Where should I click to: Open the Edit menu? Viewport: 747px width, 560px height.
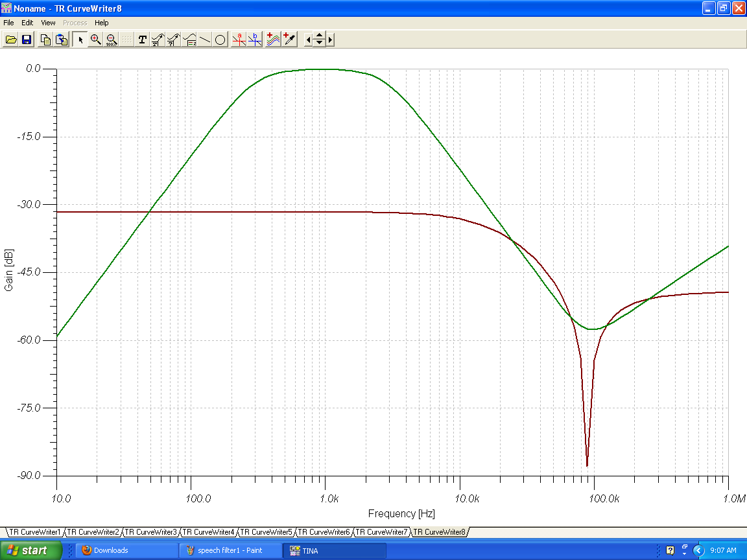[x=27, y=23]
